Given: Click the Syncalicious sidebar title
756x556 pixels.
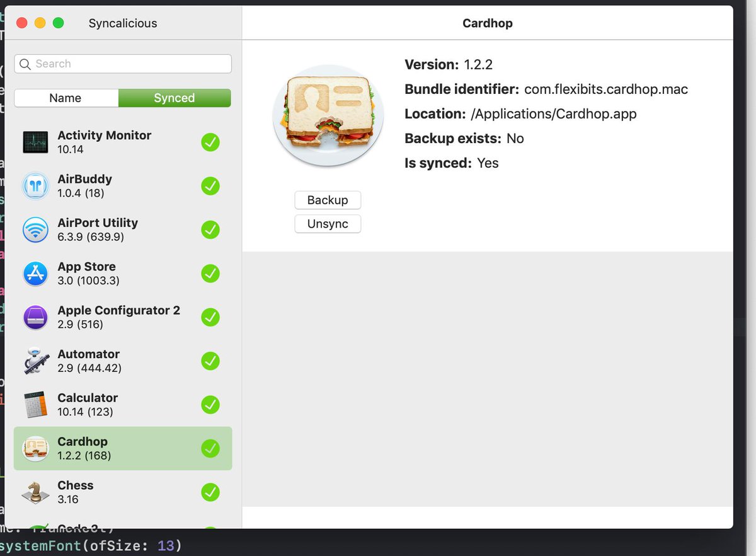Looking at the screenshot, I should coord(123,23).
